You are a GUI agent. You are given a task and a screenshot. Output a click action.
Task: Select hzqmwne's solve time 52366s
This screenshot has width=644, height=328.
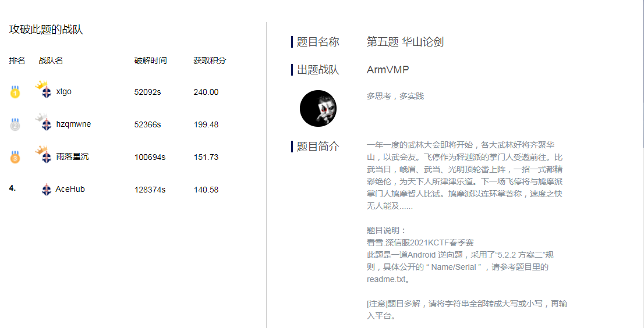click(147, 124)
